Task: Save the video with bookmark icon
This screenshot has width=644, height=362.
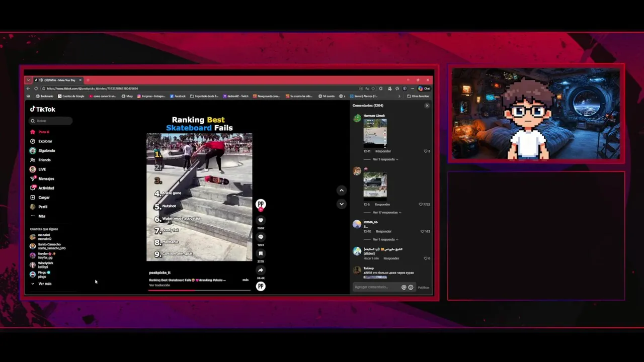Action: click(261, 253)
